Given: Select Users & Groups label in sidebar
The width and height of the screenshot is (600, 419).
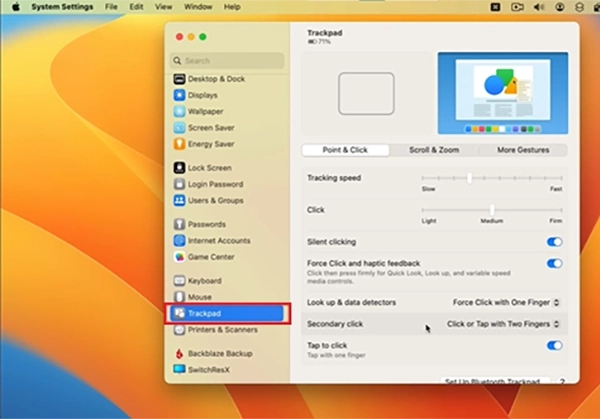Looking at the screenshot, I should (x=215, y=201).
